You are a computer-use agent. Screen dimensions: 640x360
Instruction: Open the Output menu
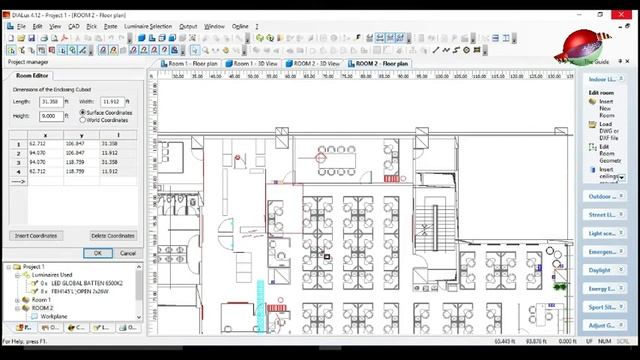pos(188,26)
